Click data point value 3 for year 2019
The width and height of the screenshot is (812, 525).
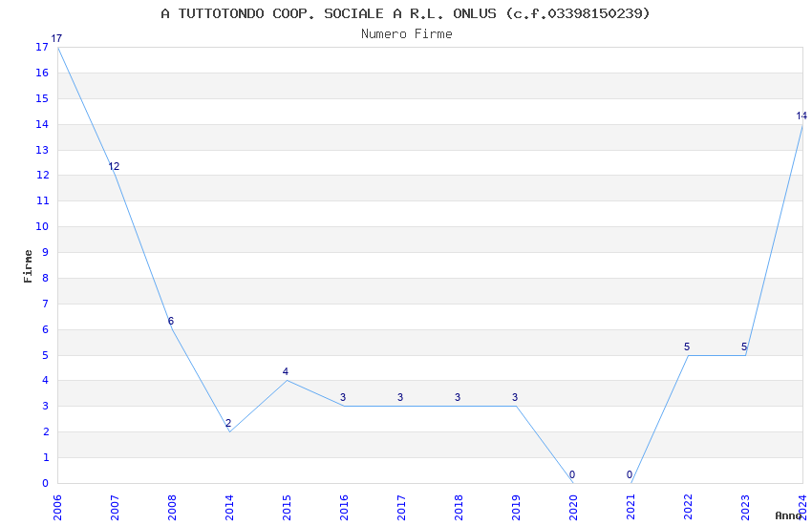click(x=515, y=397)
